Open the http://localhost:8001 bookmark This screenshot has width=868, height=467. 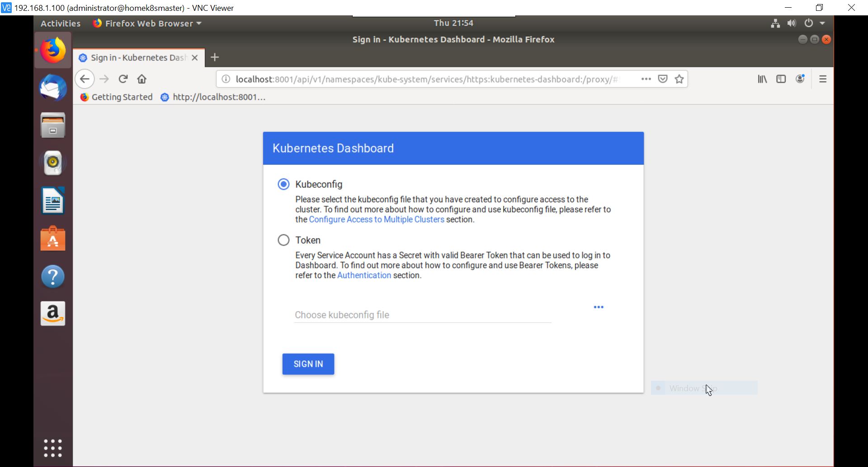click(x=213, y=97)
